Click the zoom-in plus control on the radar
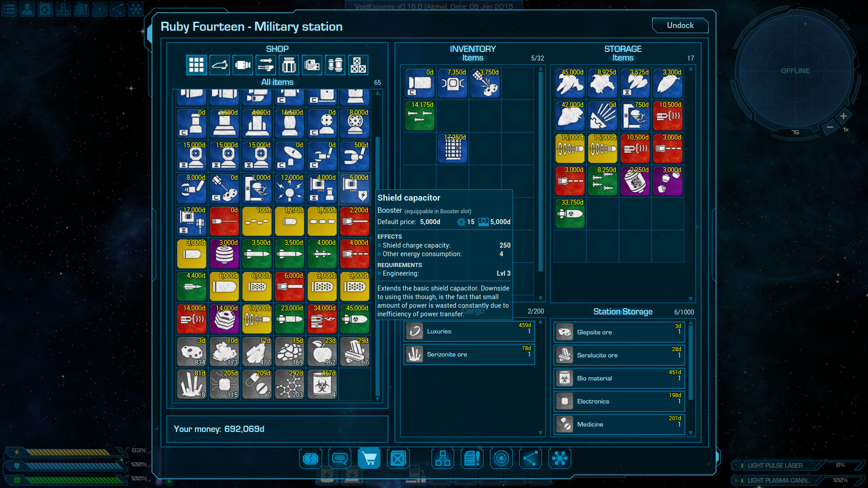868x488 pixels. [x=843, y=116]
